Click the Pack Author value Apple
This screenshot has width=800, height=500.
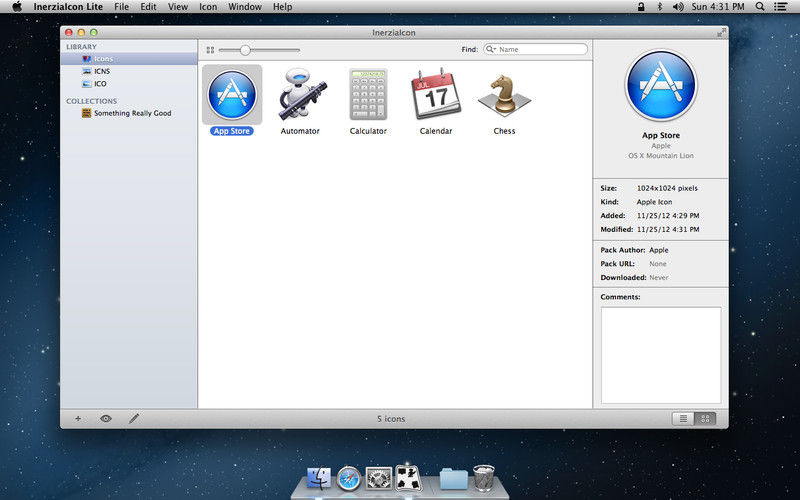659,250
